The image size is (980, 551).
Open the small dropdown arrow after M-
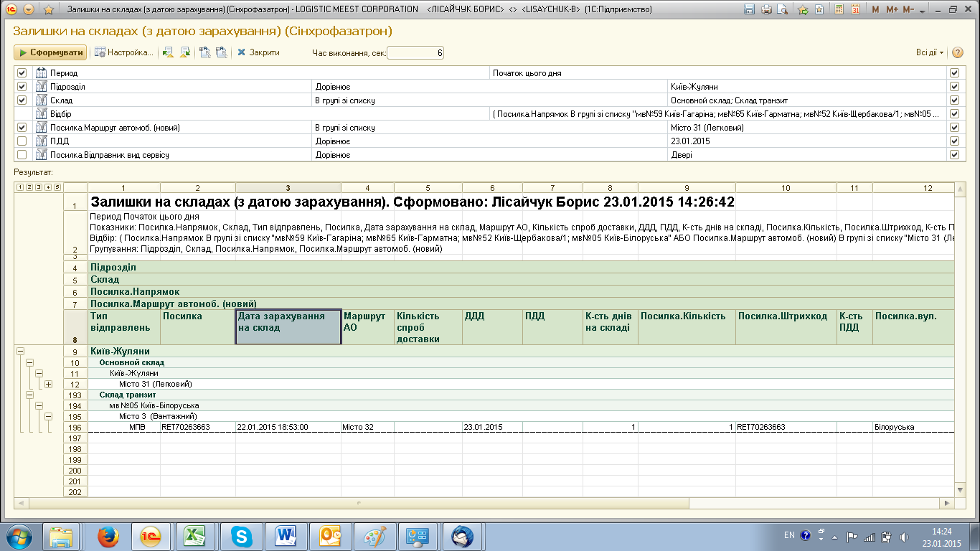pos(922,10)
